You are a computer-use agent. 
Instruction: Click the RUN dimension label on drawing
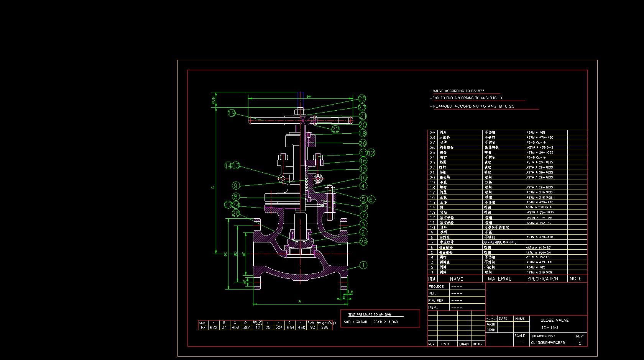(214, 100)
